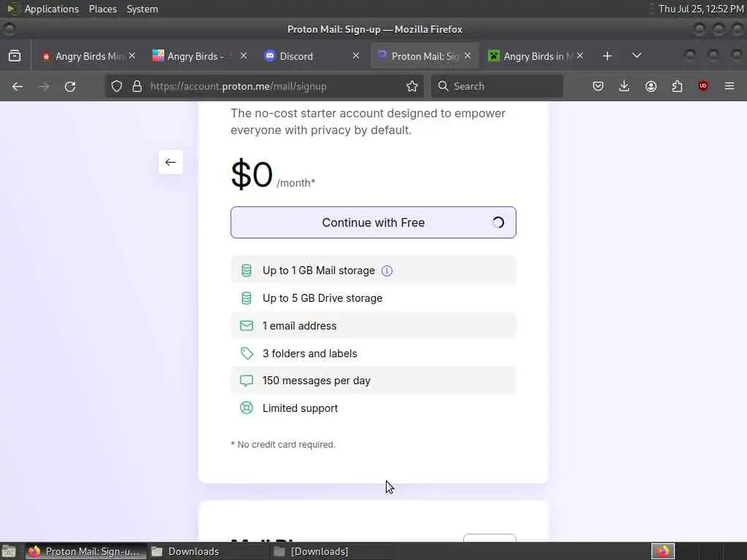
Task: Open bracketed [Downloads] taskbar entry
Action: [331, 551]
